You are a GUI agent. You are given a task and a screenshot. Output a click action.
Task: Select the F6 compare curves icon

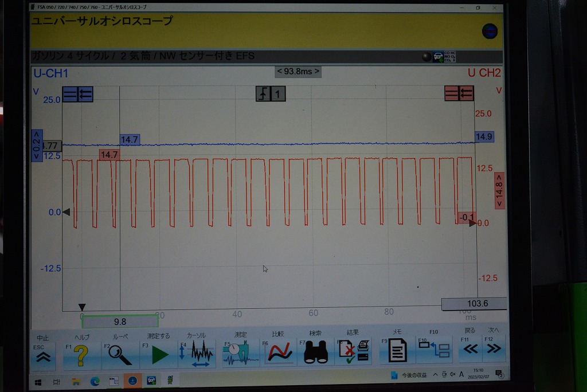[279, 353]
